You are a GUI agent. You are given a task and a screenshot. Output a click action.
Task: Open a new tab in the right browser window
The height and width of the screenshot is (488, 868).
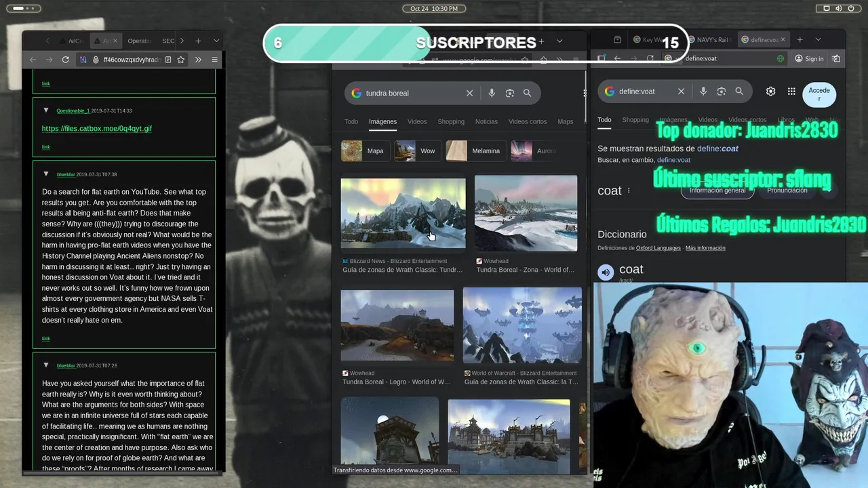[800, 39]
